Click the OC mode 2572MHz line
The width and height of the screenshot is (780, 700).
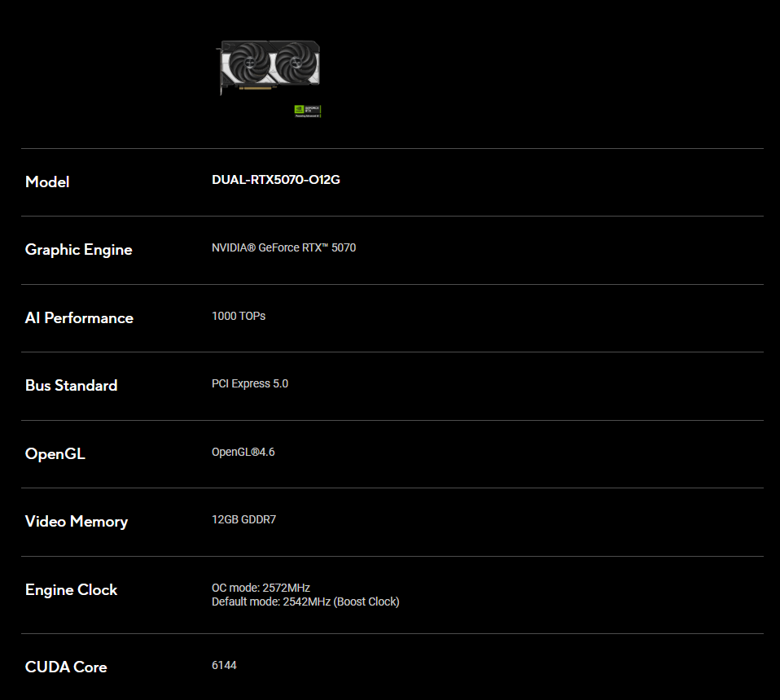point(261,588)
